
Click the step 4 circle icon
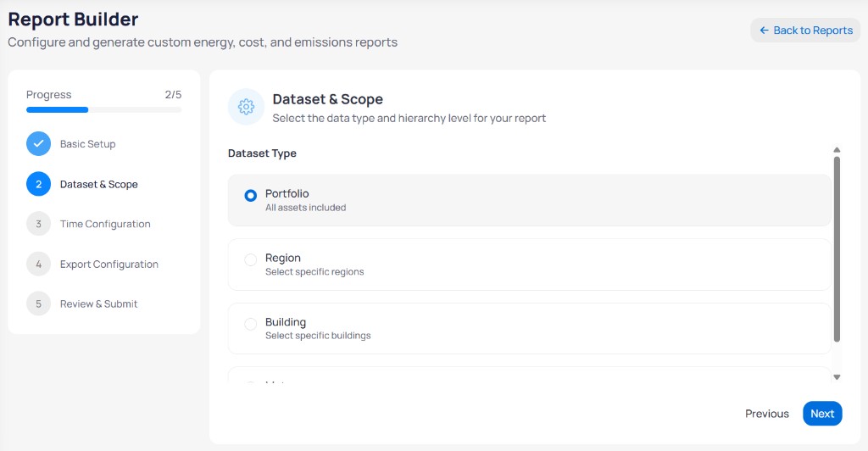point(38,264)
